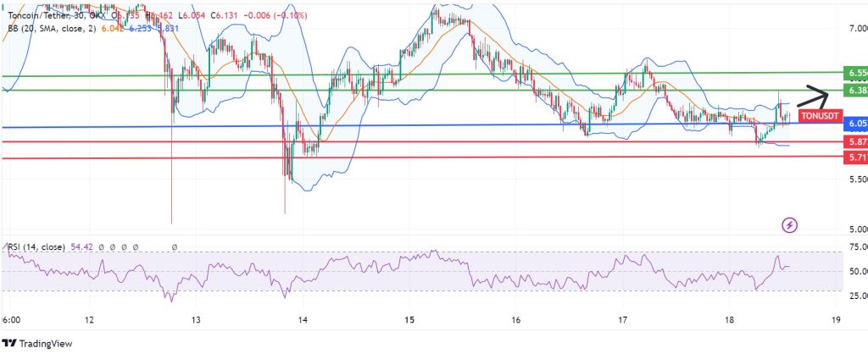Screen dimensions: 868x354
Task: Click the blue 6.05 level price label
Action: click(x=855, y=124)
